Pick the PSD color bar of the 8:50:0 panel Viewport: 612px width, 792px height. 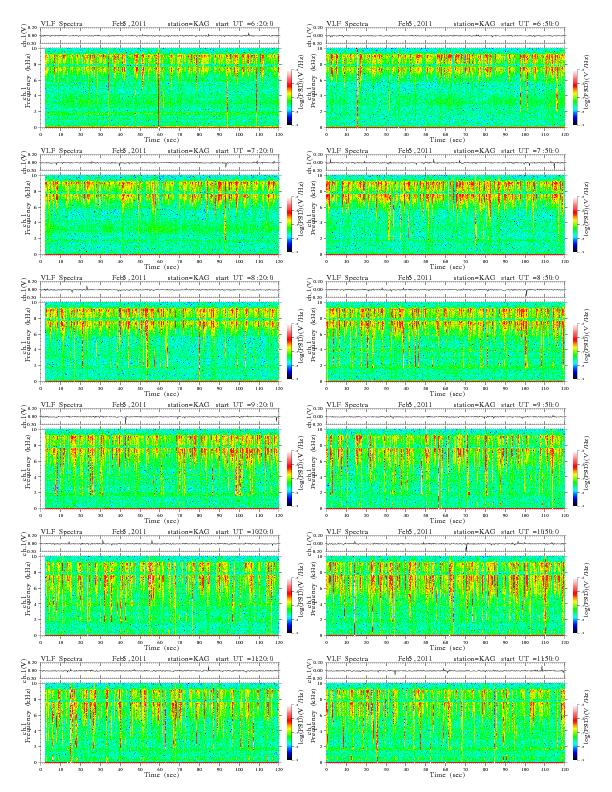click(576, 352)
